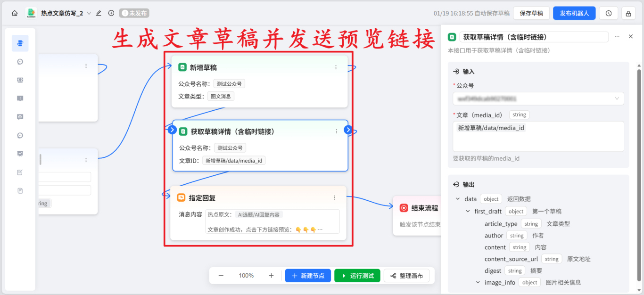Expand the image_info output field
Image resolution: width=644 pixels, height=295 pixels.
tap(477, 282)
